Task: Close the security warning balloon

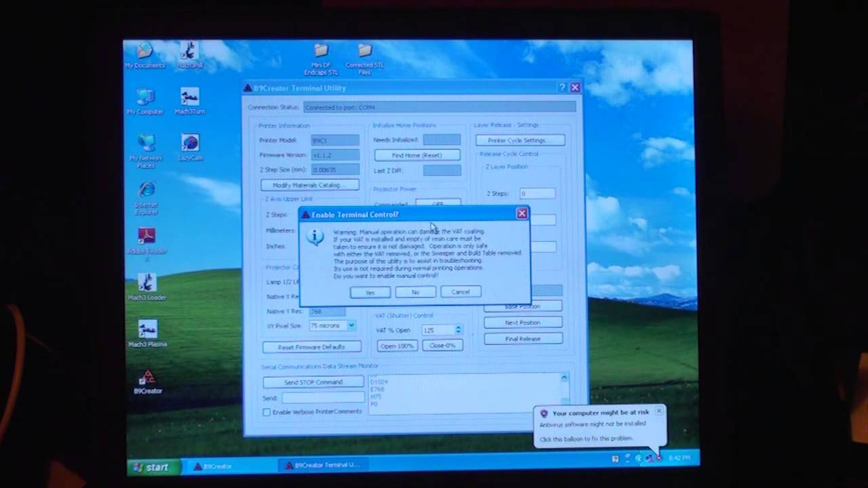Action: click(x=658, y=411)
